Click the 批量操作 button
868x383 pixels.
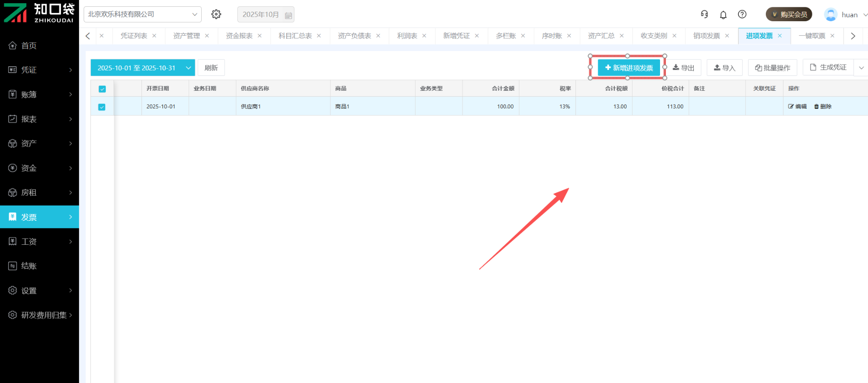773,68
